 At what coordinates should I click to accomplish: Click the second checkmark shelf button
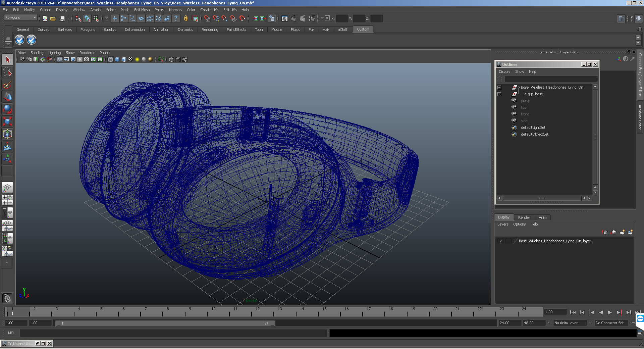[x=31, y=40]
